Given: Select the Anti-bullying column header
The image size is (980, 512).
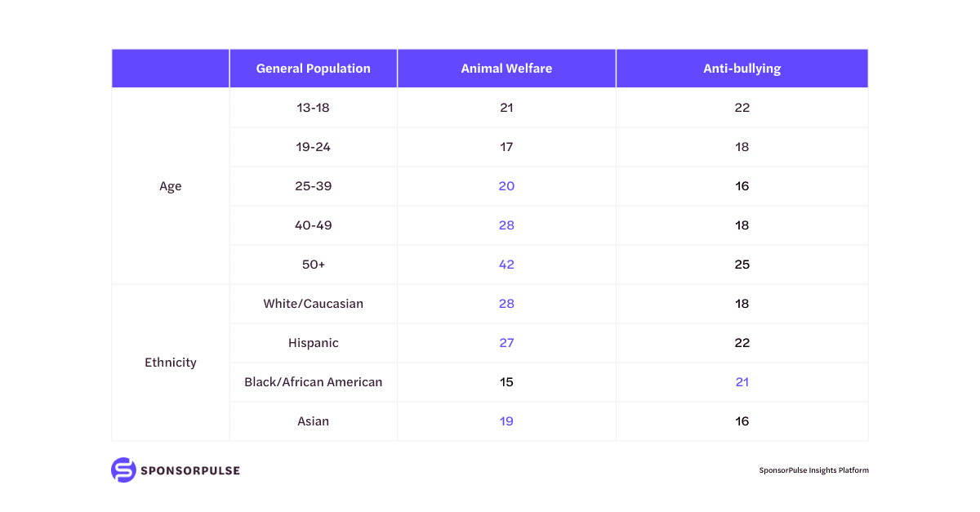Looking at the screenshot, I should click(742, 69).
